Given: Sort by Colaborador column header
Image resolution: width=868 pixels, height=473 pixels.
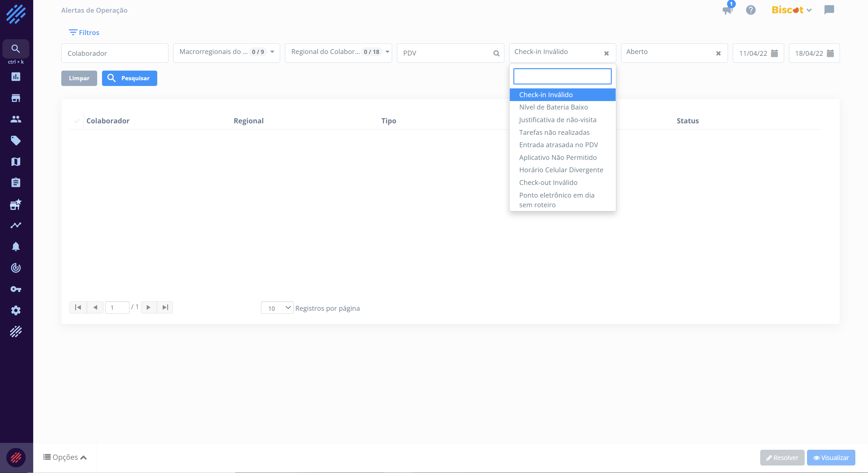Looking at the screenshot, I should click(108, 121).
